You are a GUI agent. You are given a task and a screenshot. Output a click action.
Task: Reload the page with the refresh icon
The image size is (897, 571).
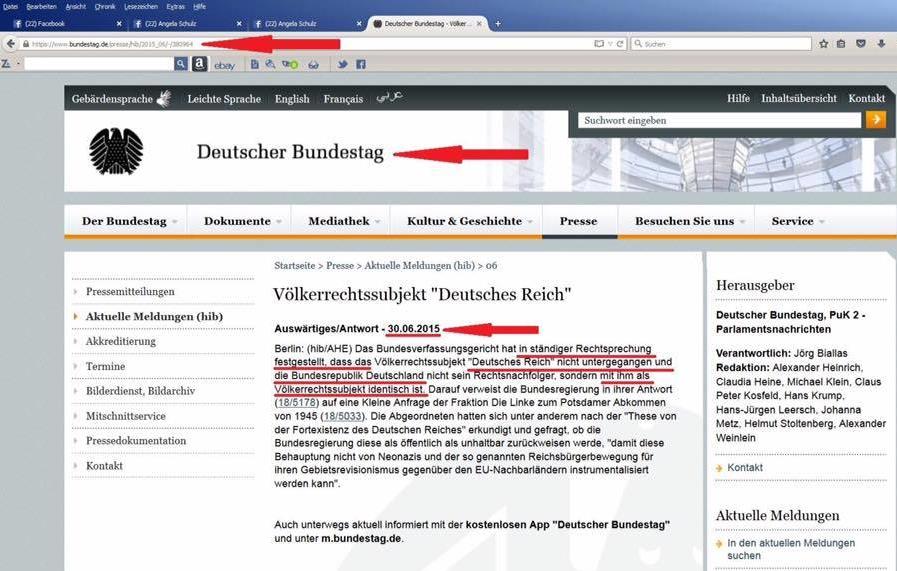tap(620, 43)
